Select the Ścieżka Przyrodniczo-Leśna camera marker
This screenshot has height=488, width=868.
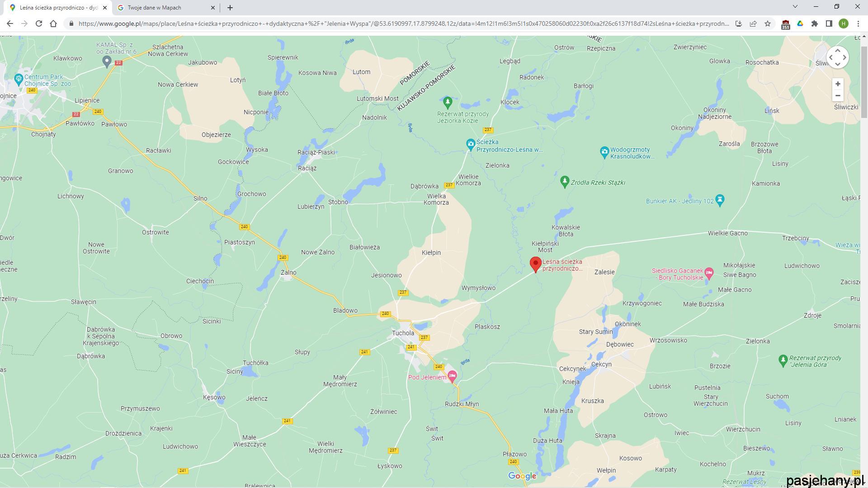click(471, 145)
